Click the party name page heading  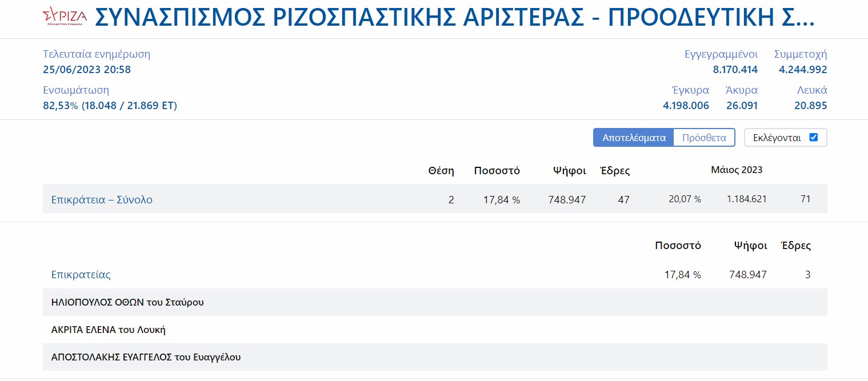click(454, 19)
